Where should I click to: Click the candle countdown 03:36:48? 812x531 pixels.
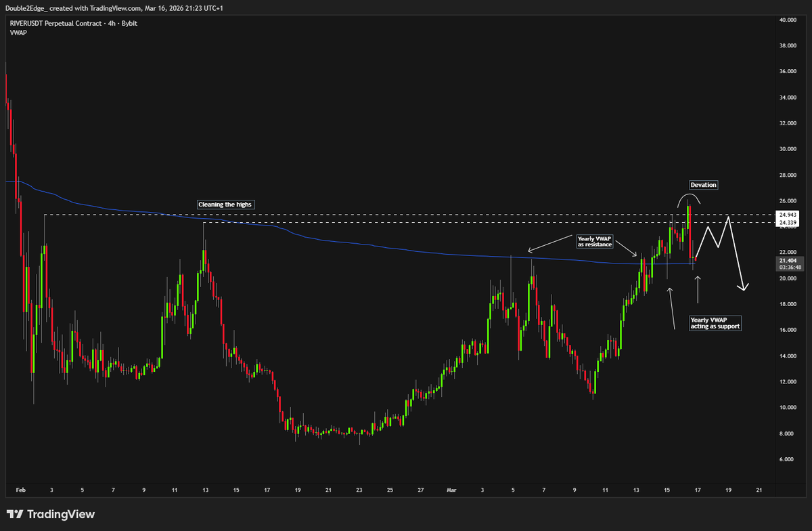790,267
